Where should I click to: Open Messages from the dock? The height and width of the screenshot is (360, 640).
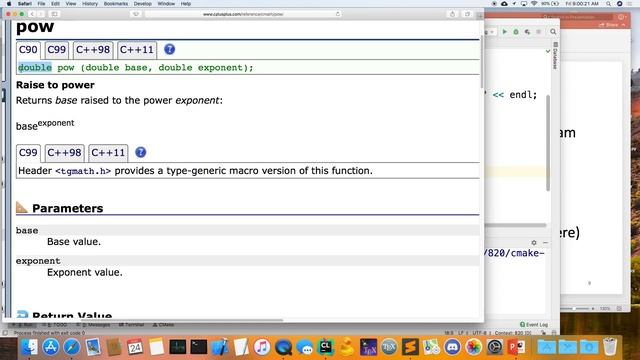click(x=304, y=347)
